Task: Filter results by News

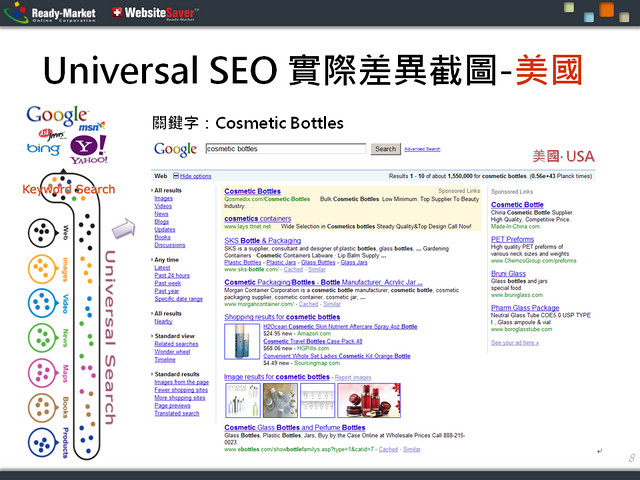Action: pyautogui.click(x=161, y=214)
